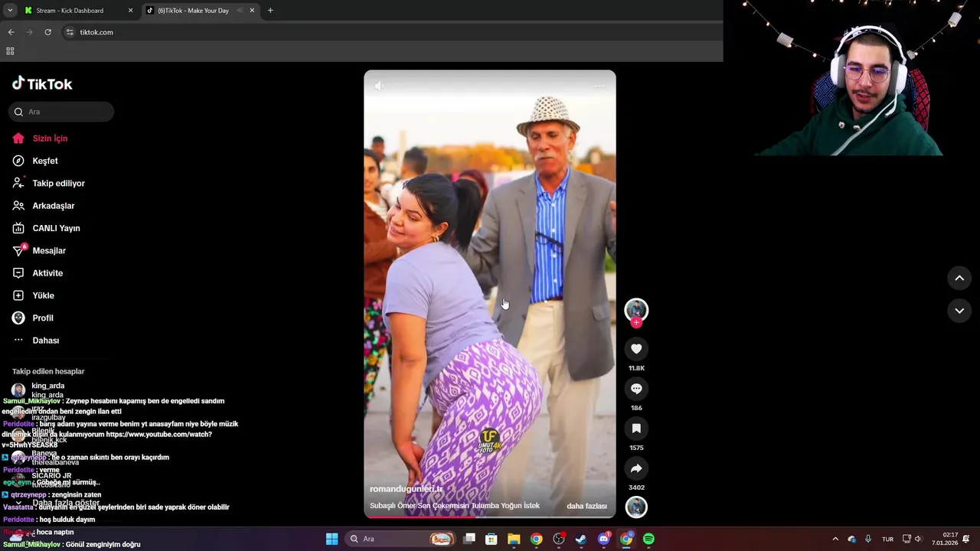This screenshot has width=980, height=551.
Task: Reload the tiktok.com page
Action: [x=47, y=32]
